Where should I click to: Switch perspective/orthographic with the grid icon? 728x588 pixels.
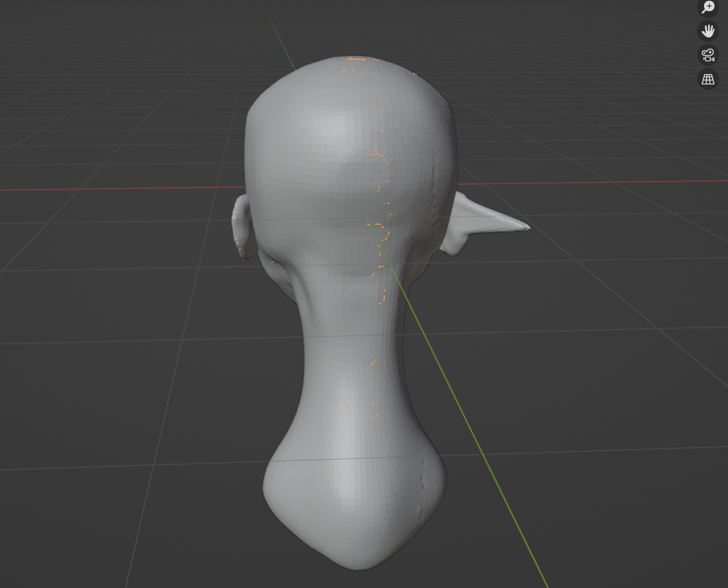point(708,79)
